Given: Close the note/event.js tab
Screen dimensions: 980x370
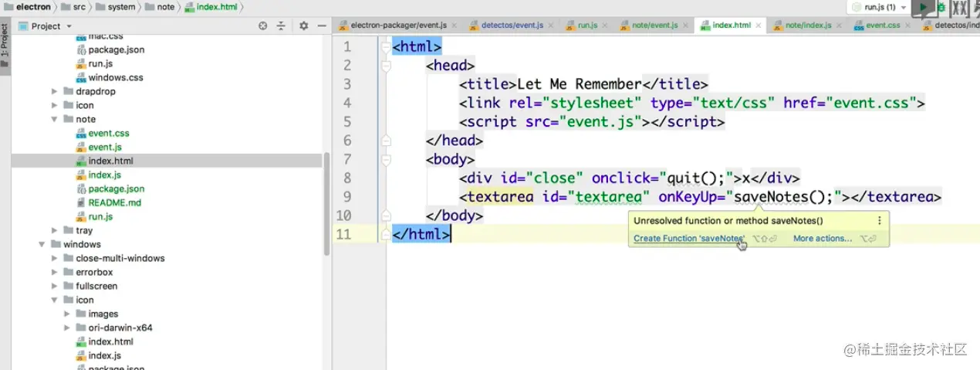Looking at the screenshot, I should [686, 25].
